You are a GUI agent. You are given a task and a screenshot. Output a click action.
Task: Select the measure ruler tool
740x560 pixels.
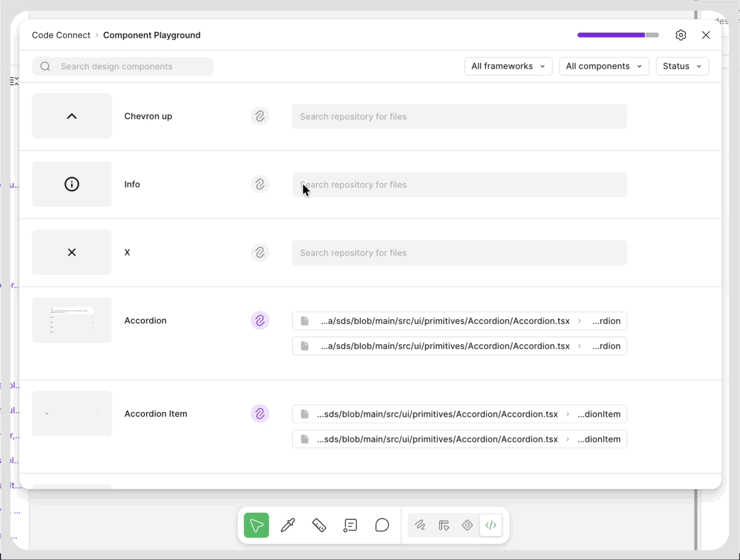click(x=319, y=525)
